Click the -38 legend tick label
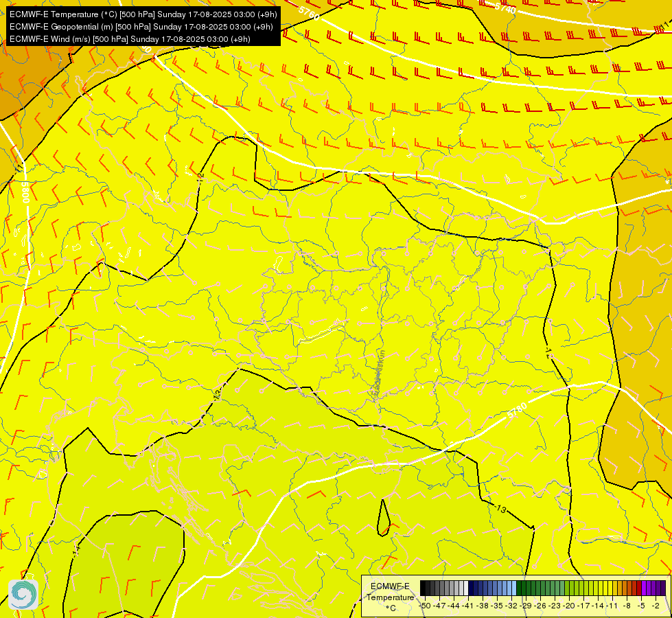The height and width of the screenshot is (618, 672). 483,606
